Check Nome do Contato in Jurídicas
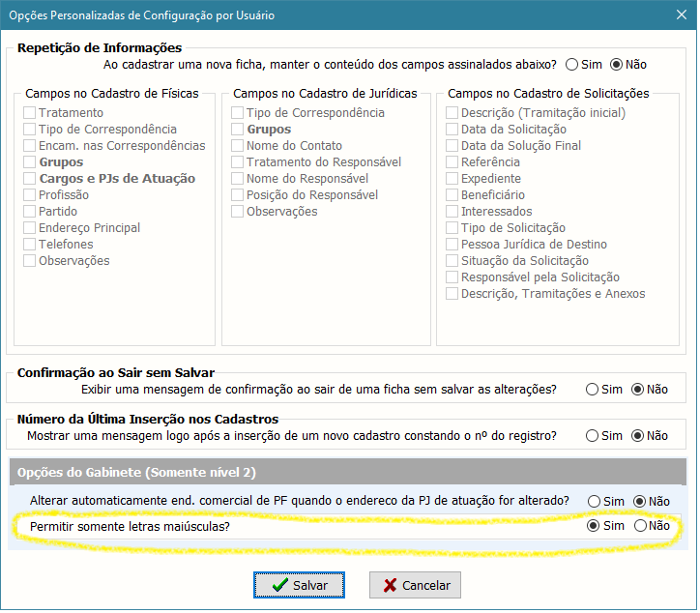The height and width of the screenshot is (613, 700). 238,146
